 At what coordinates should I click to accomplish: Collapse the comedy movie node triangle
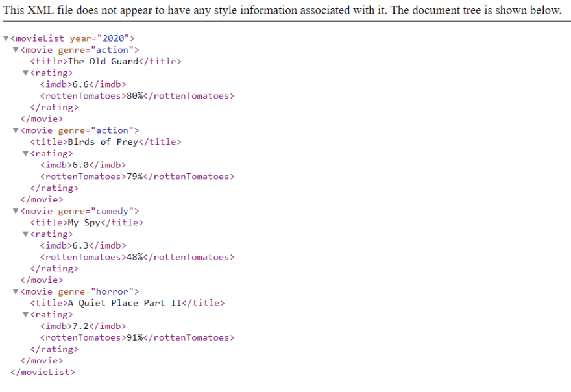[x=16, y=211]
